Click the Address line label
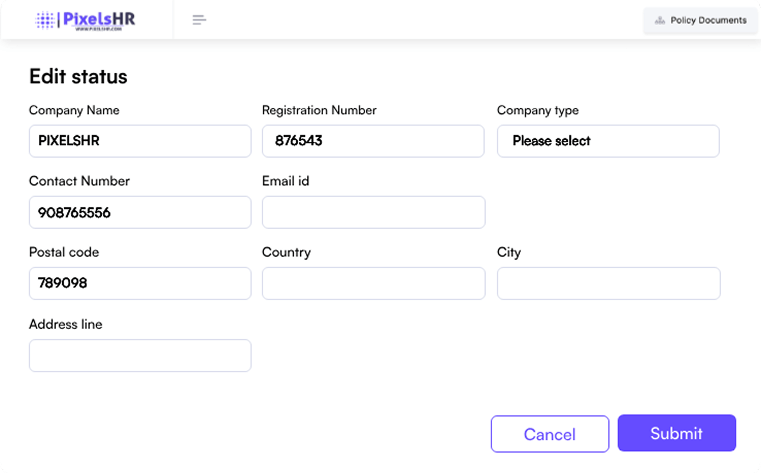Viewport: 761px width, 473px height. (x=65, y=324)
